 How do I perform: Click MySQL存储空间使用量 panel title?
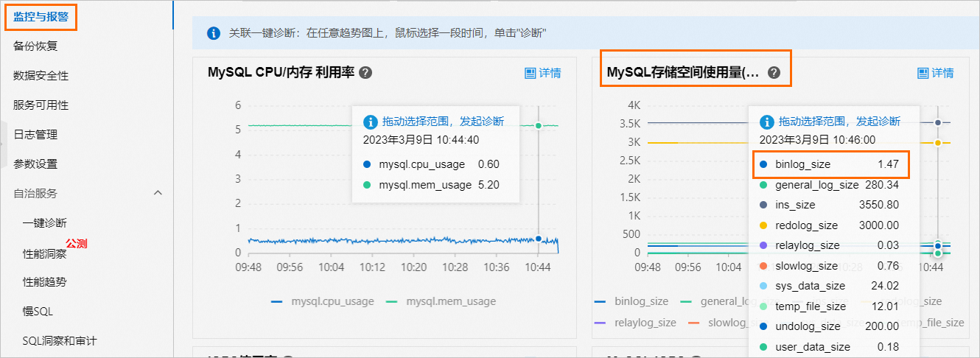click(x=683, y=73)
